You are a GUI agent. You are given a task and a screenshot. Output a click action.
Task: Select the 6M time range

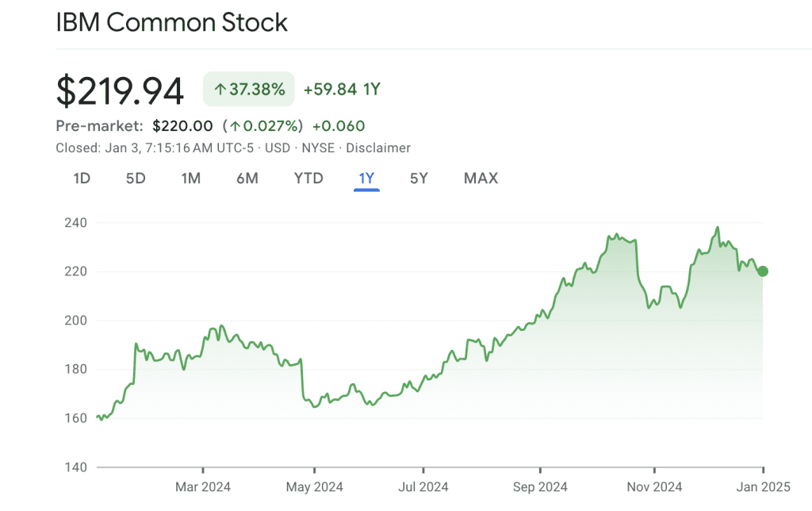(x=247, y=178)
